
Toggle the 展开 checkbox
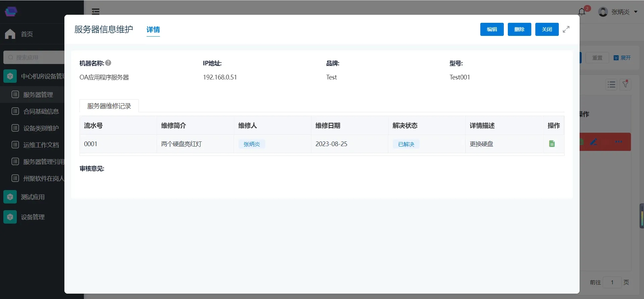616,58
